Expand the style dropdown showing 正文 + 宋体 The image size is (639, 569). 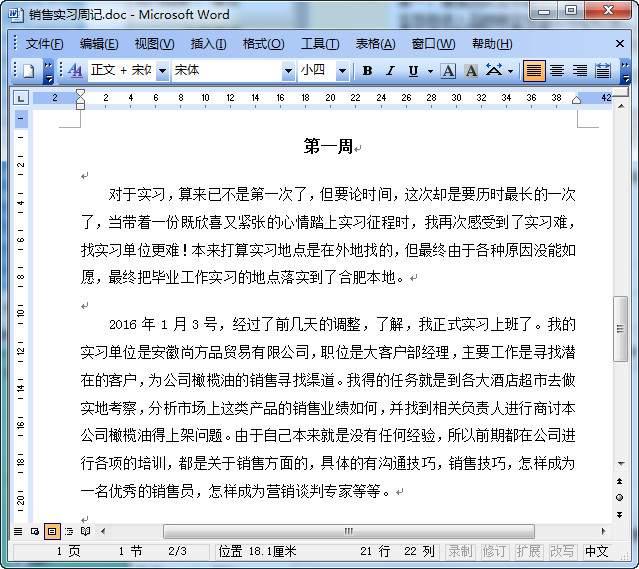(162, 71)
